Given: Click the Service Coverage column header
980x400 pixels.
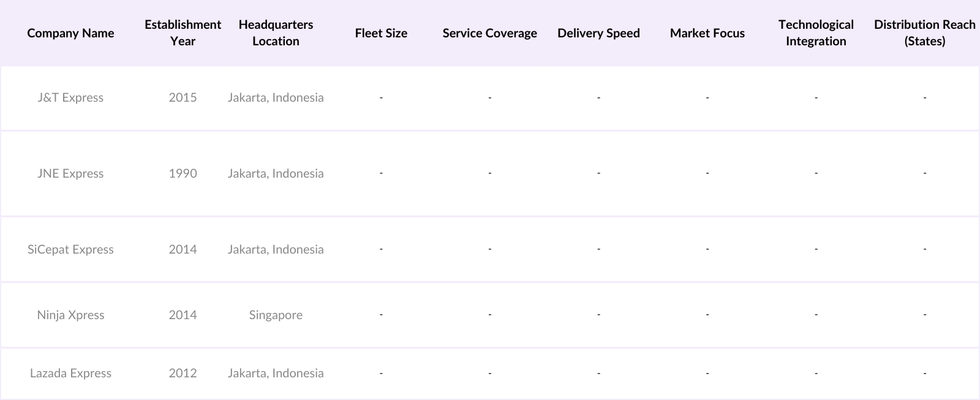Looking at the screenshot, I should pos(489,33).
